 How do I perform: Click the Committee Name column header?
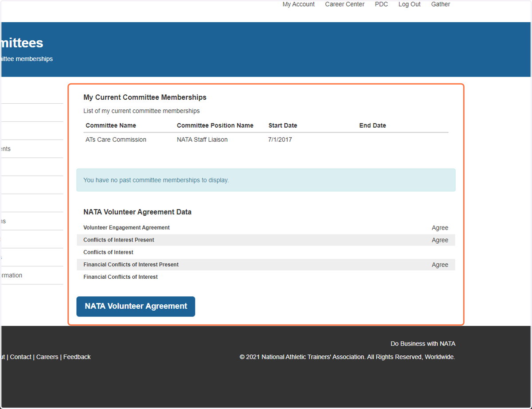coord(111,125)
